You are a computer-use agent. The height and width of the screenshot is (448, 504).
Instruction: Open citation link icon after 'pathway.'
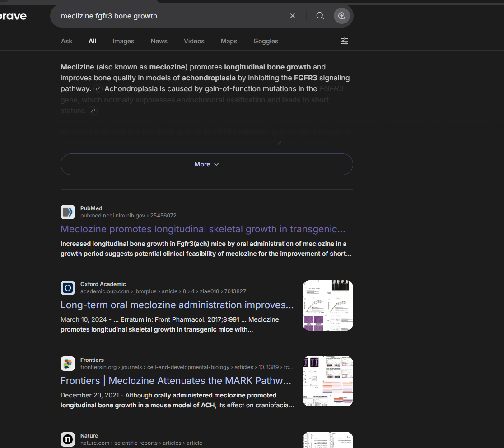(x=98, y=88)
